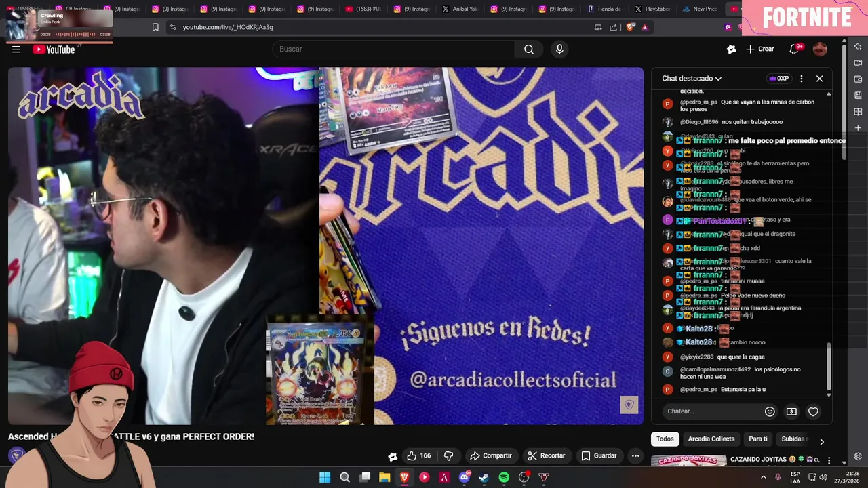Image resolution: width=868 pixels, height=488 pixels.
Task: Switch to the Tienda de tab
Action: [x=604, y=9]
